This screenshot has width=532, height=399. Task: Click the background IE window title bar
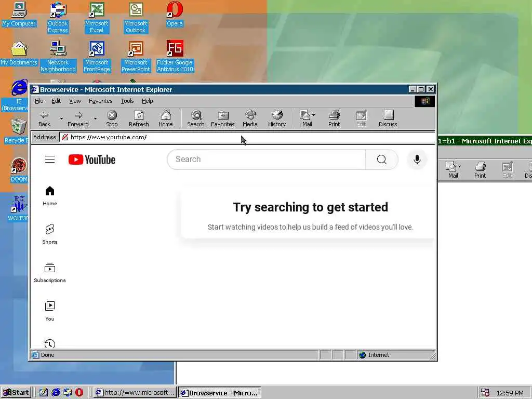(x=485, y=141)
